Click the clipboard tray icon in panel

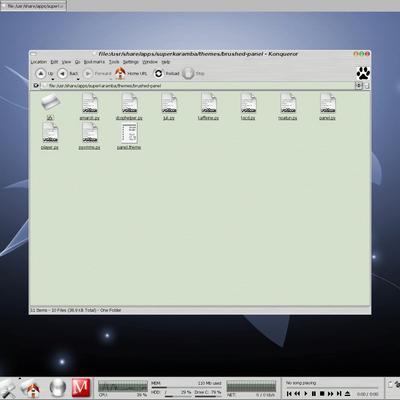click(x=390, y=384)
